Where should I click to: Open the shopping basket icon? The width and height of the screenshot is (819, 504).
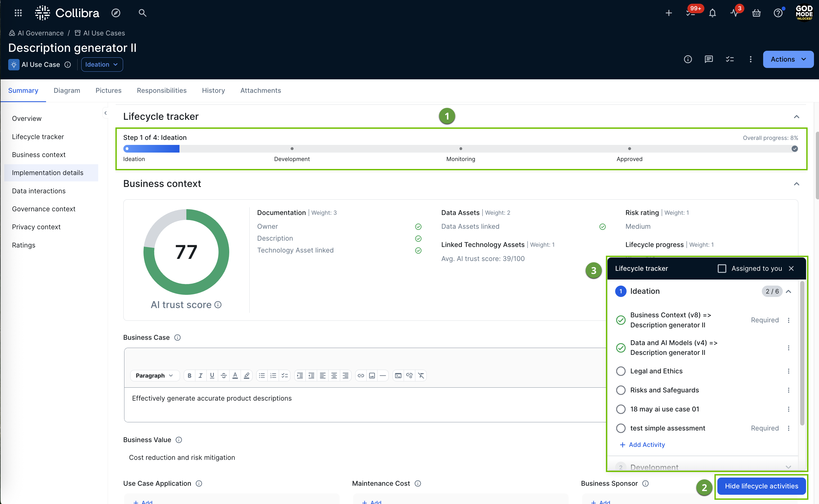756,13
